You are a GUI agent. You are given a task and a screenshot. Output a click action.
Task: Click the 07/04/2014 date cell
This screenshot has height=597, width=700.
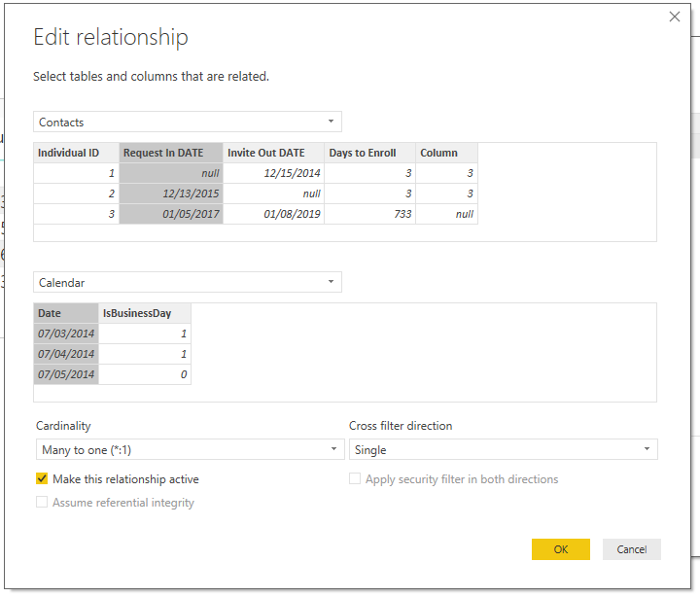(x=66, y=354)
